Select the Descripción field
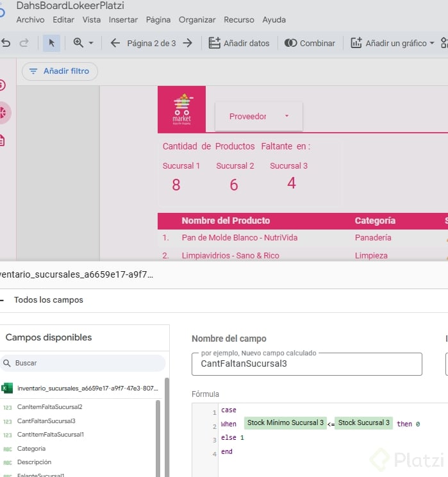The width and height of the screenshot is (448, 477). click(x=35, y=462)
